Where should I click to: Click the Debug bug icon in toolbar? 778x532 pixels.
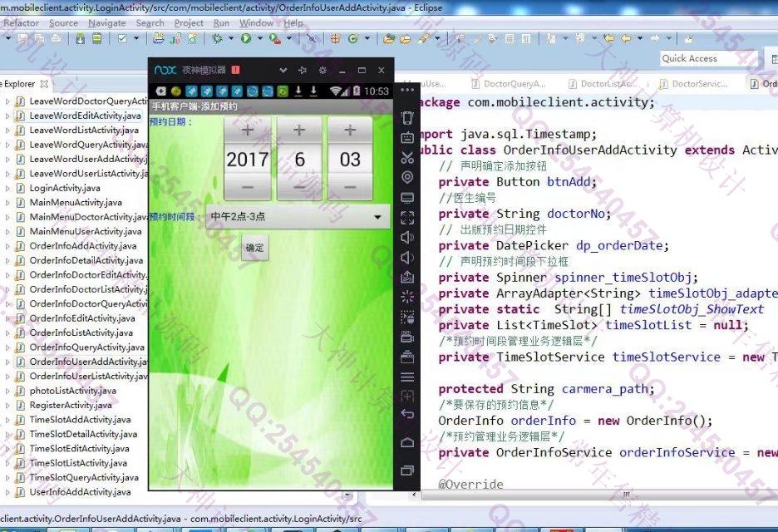click(x=217, y=38)
